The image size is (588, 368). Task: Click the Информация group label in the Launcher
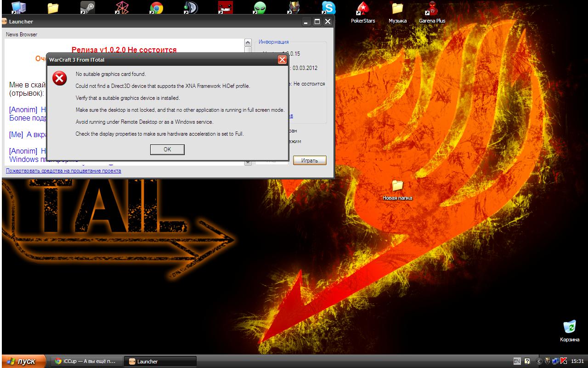click(274, 42)
